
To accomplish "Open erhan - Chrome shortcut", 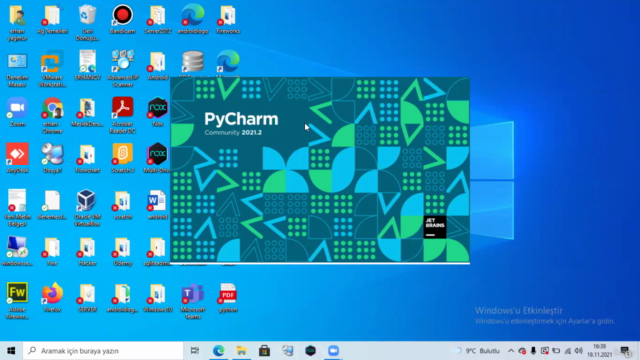I will (52, 116).
